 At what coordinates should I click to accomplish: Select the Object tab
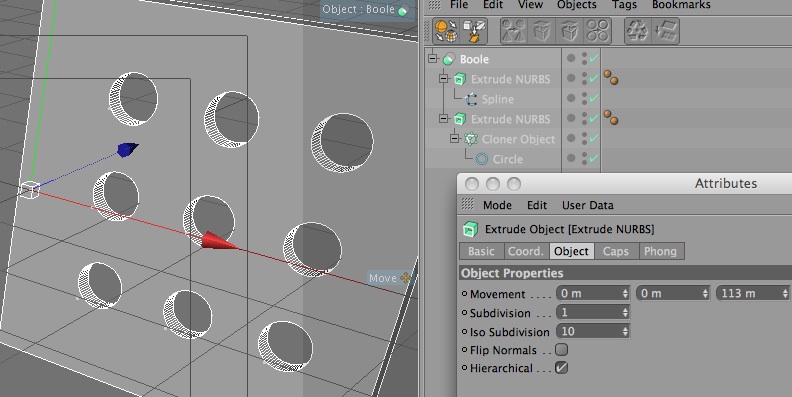(x=571, y=251)
